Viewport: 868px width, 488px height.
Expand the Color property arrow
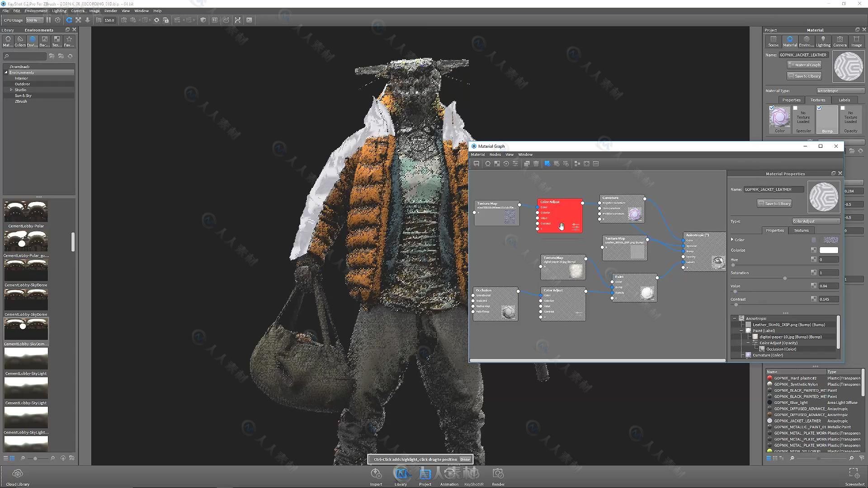click(732, 239)
